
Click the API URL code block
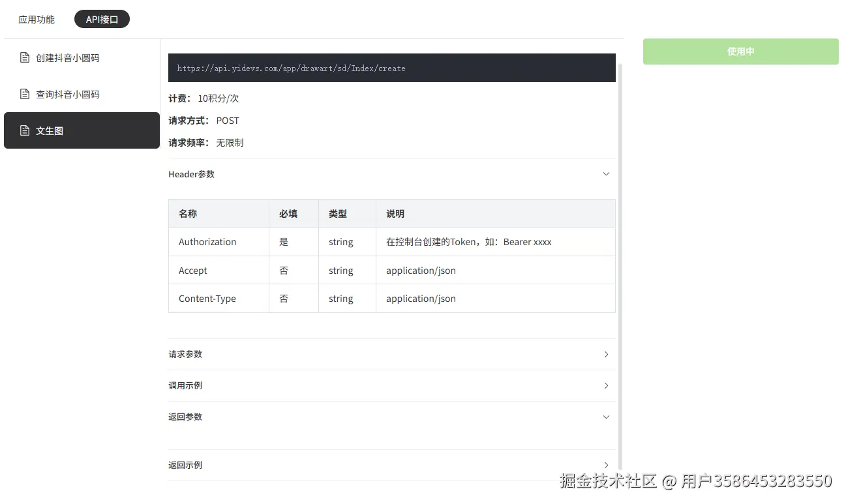coord(392,68)
